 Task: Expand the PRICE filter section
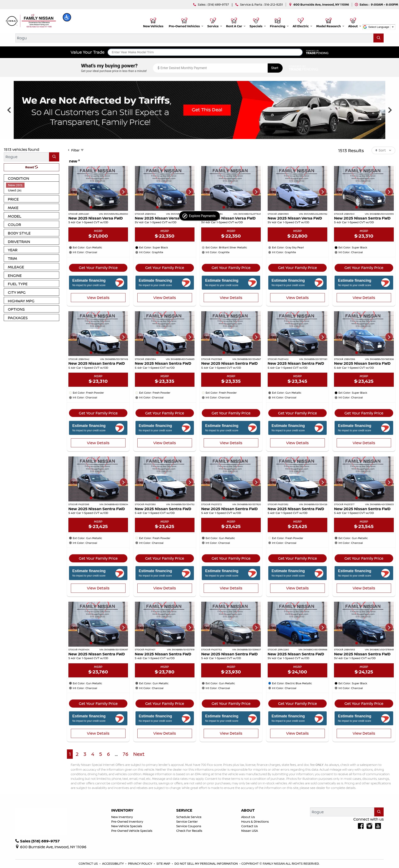(31, 199)
